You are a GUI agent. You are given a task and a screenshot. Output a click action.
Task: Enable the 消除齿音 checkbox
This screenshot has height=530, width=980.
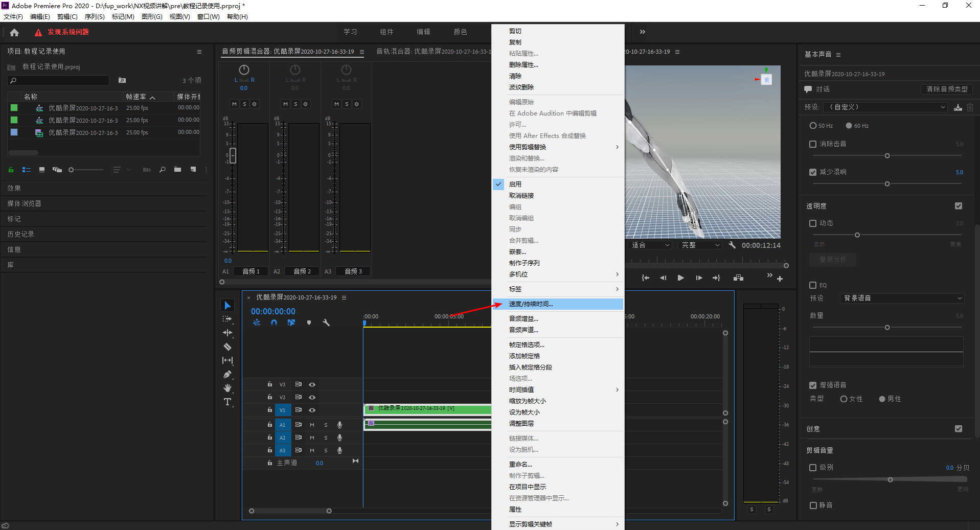tap(813, 144)
